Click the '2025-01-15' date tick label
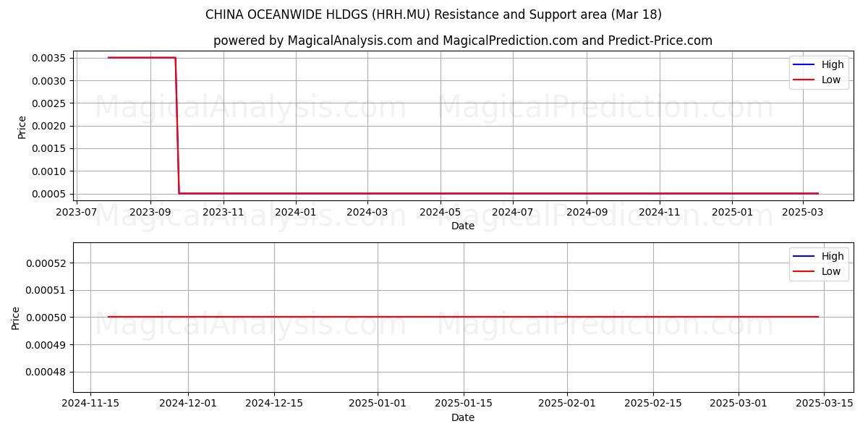Screen dimensions: 868x434 coord(464,404)
